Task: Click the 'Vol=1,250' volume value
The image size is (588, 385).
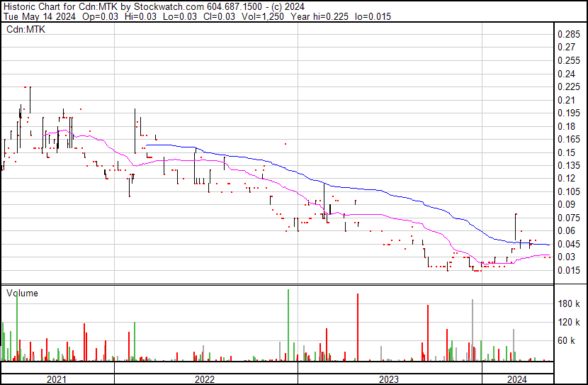Action: pos(263,16)
